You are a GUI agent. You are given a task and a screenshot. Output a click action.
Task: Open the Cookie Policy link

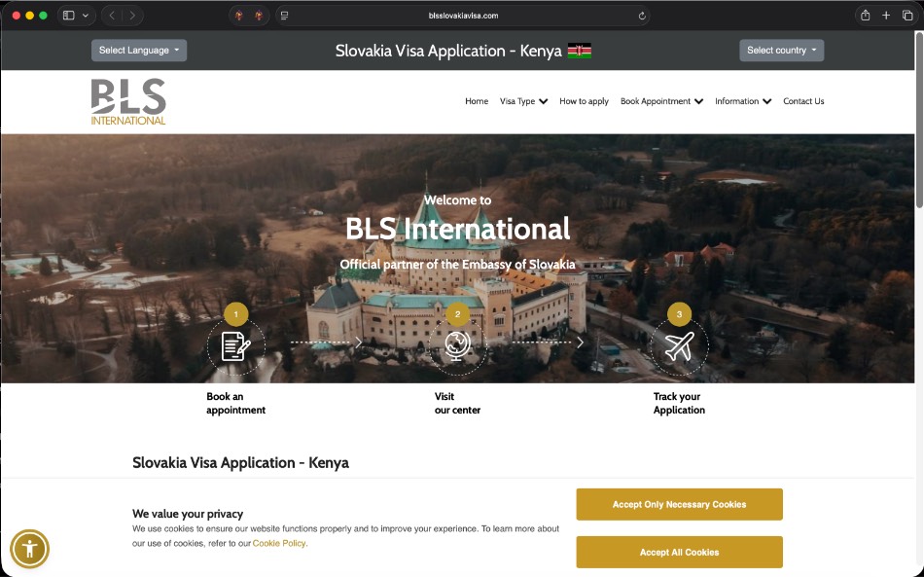(x=279, y=543)
